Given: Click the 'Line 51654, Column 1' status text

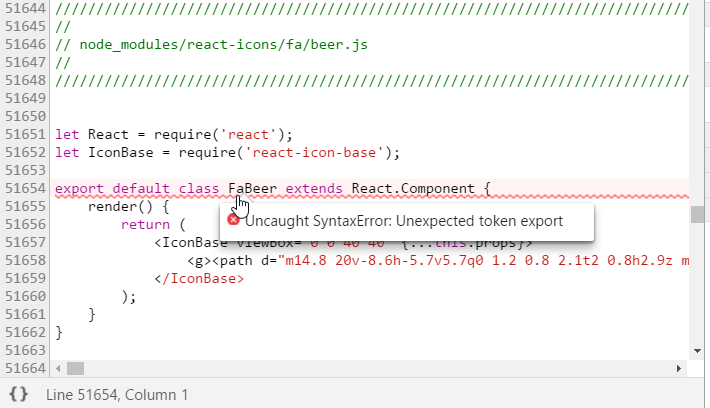Looking at the screenshot, I should pos(116,394).
